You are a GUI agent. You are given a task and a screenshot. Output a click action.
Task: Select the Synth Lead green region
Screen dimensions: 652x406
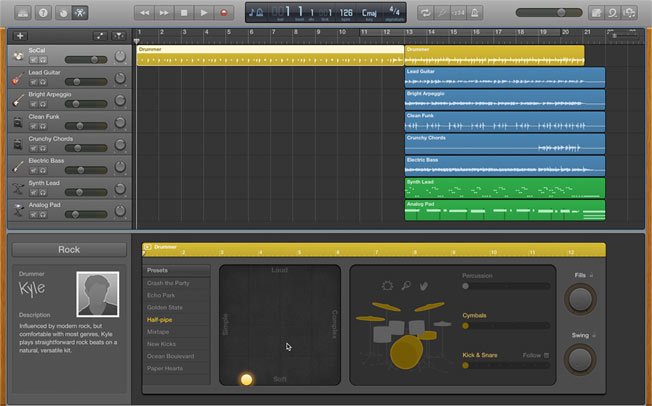pyautogui.click(x=505, y=188)
